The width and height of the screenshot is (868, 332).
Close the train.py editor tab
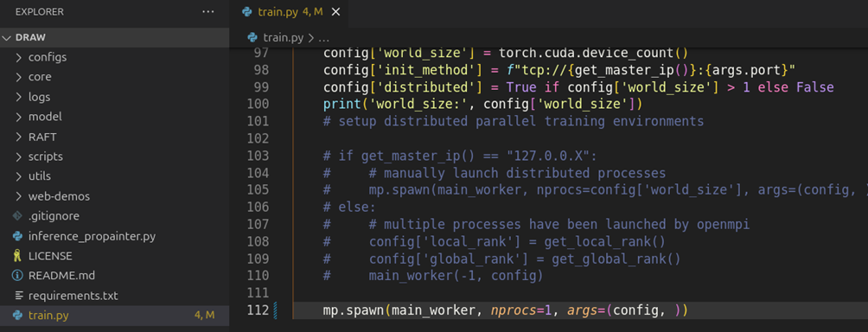tap(335, 12)
